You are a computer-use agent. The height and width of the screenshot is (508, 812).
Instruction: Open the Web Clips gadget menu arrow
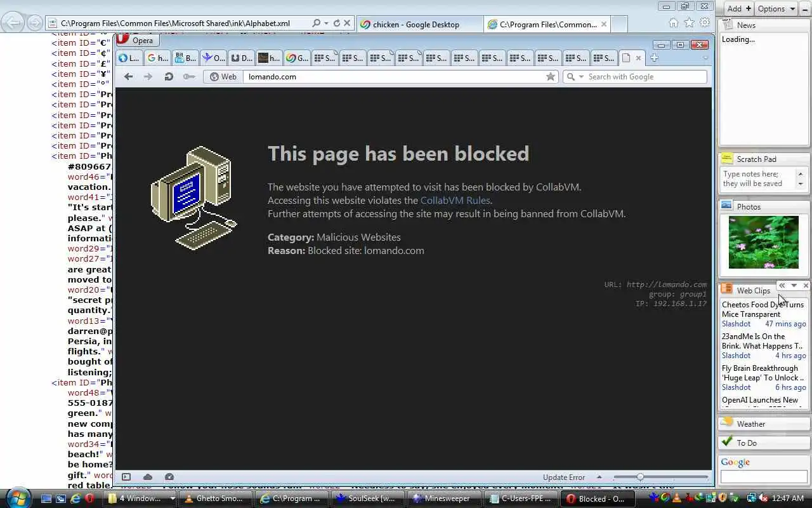[794, 286]
